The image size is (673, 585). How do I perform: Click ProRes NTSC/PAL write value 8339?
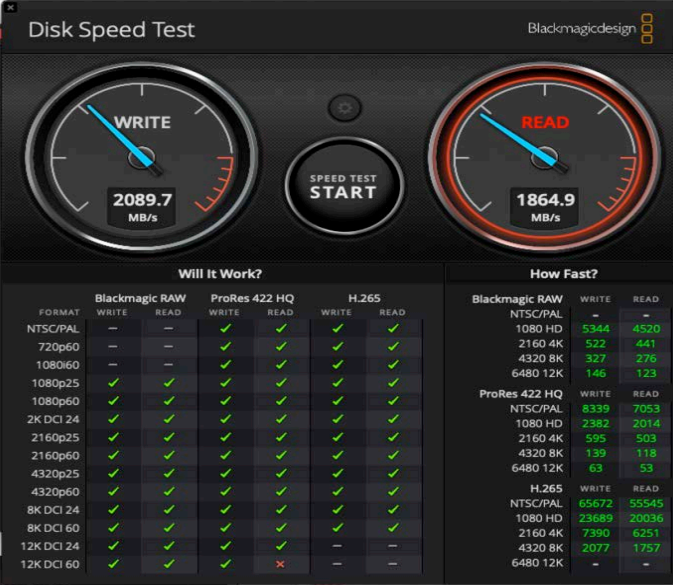[x=596, y=409]
